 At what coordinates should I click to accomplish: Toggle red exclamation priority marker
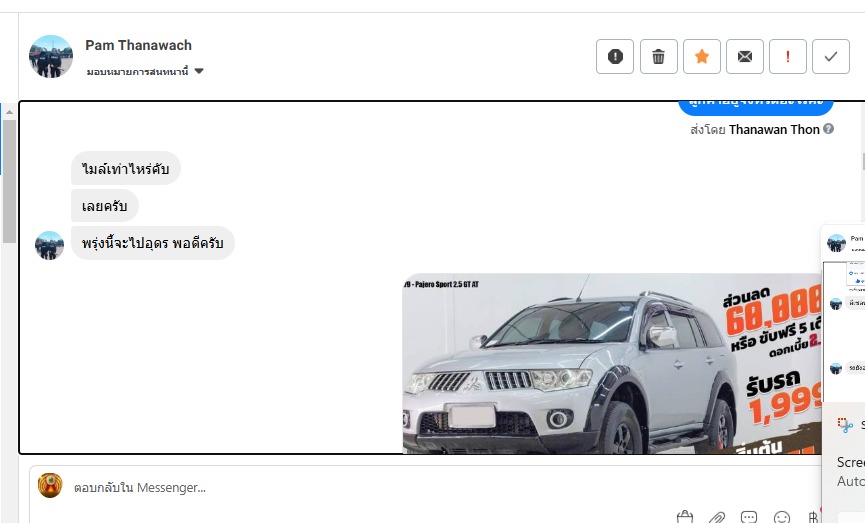click(x=788, y=56)
